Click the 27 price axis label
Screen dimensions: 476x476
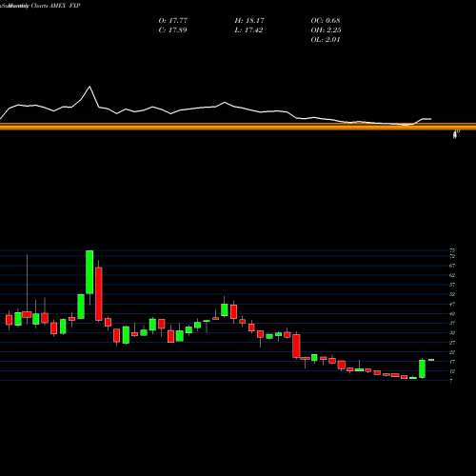coord(452,343)
